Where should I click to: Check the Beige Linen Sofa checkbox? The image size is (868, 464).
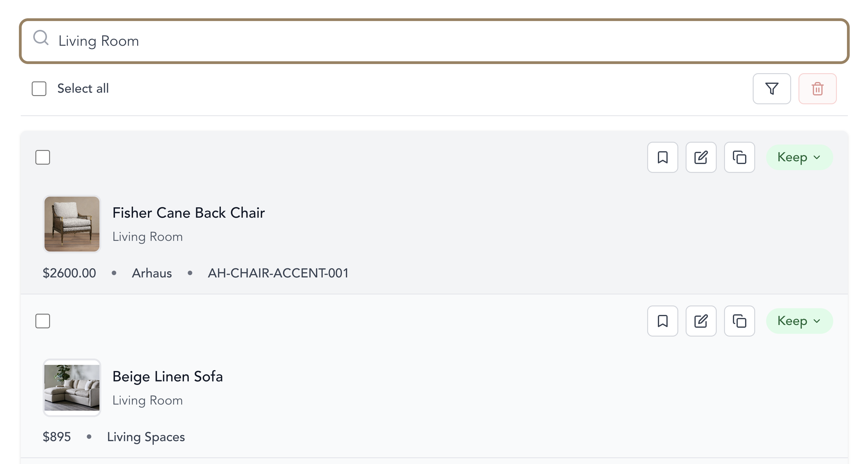[x=42, y=321]
